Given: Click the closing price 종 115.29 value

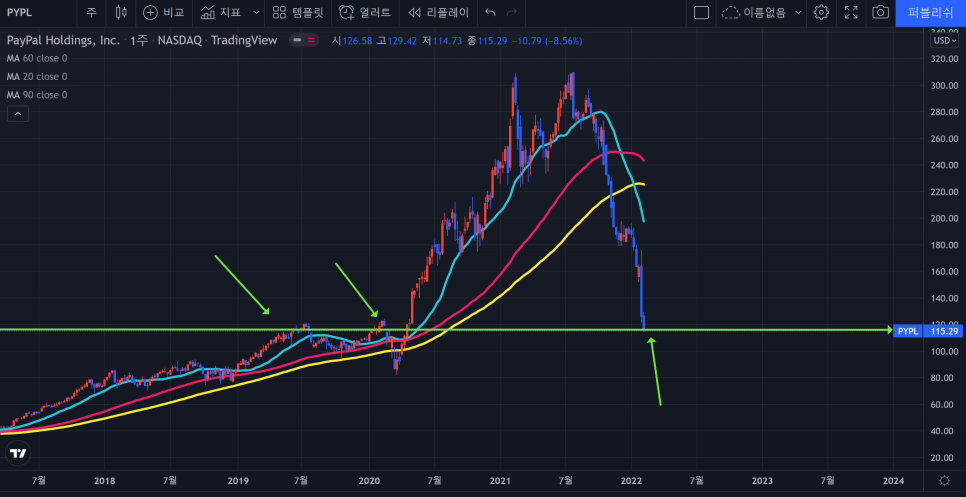Looking at the screenshot, I should (x=487, y=41).
